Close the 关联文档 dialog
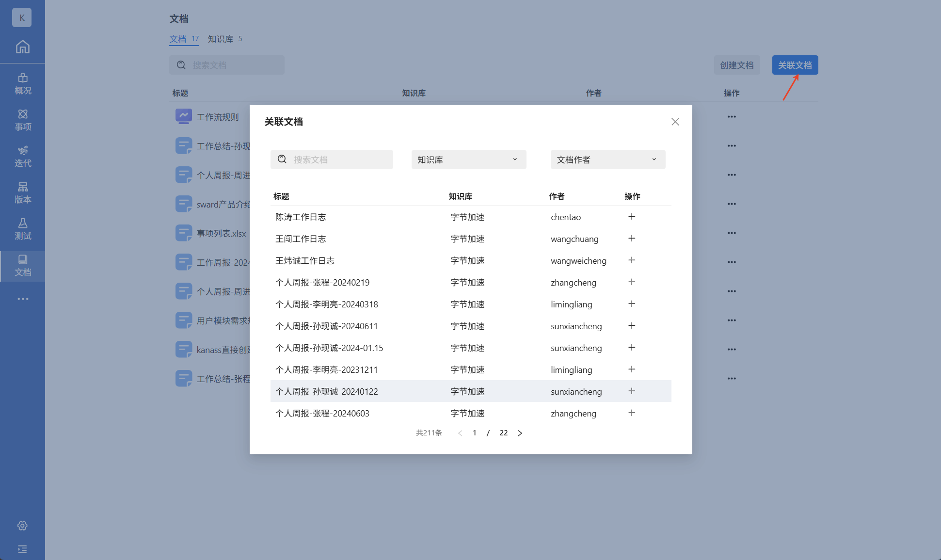The image size is (941, 560). point(675,122)
